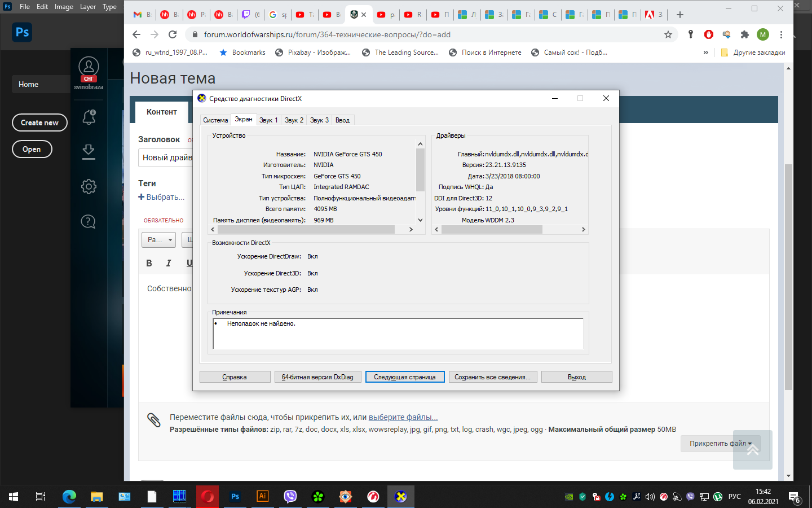Image resolution: width=812 pixels, height=508 pixels.
Task: Expand the Прикрепить файл dropdown
Action: click(x=720, y=444)
